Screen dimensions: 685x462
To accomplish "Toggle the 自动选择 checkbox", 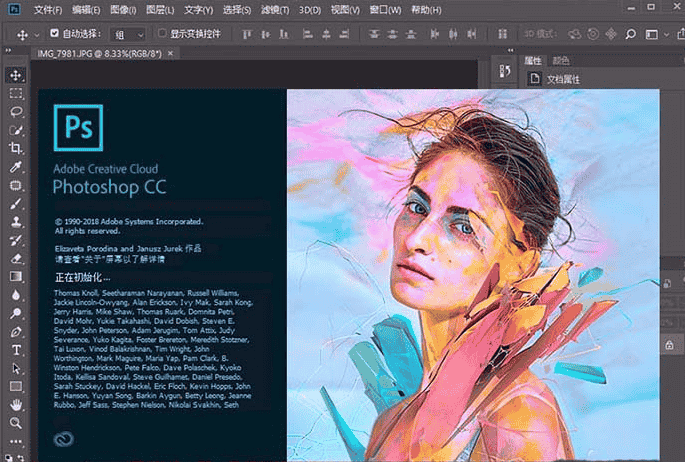I will point(54,33).
